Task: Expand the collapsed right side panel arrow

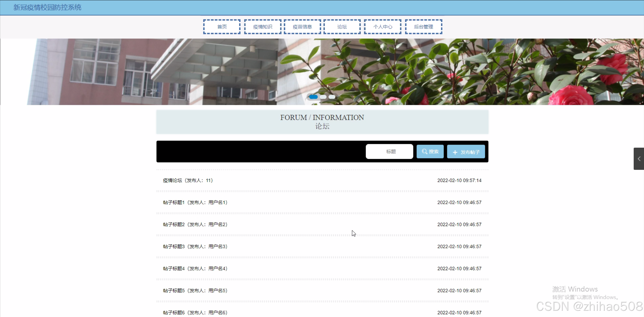Action: tap(639, 159)
